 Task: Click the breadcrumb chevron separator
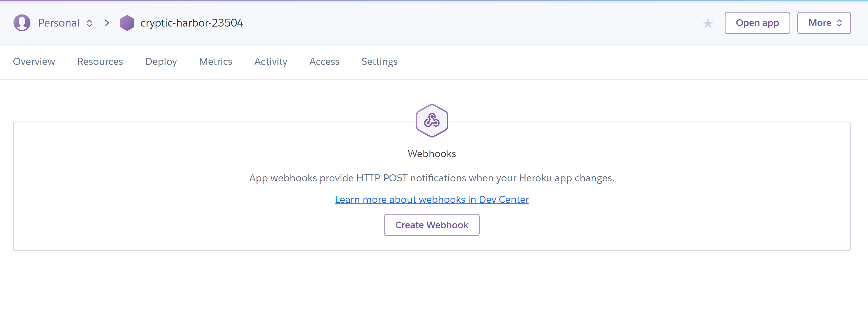[107, 23]
